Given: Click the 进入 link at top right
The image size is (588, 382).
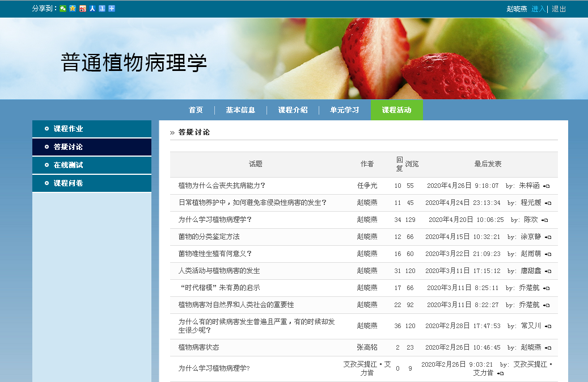Looking at the screenshot, I should [538, 9].
